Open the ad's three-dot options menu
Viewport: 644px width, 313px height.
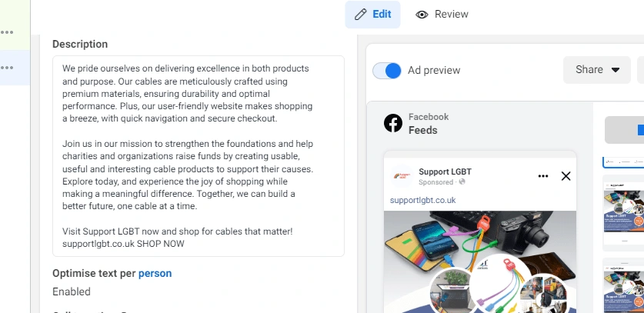pos(543,176)
